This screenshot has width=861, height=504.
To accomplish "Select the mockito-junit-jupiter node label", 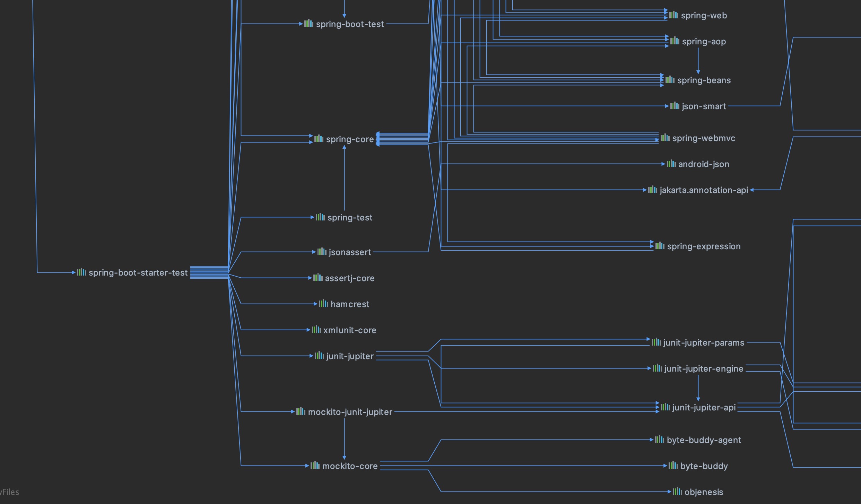I will click(350, 412).
